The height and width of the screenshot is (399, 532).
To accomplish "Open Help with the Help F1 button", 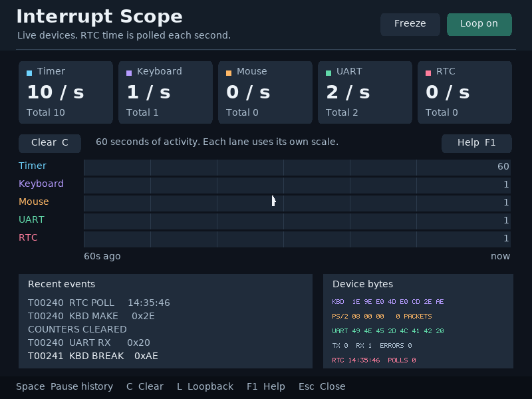I will [476, 143].
